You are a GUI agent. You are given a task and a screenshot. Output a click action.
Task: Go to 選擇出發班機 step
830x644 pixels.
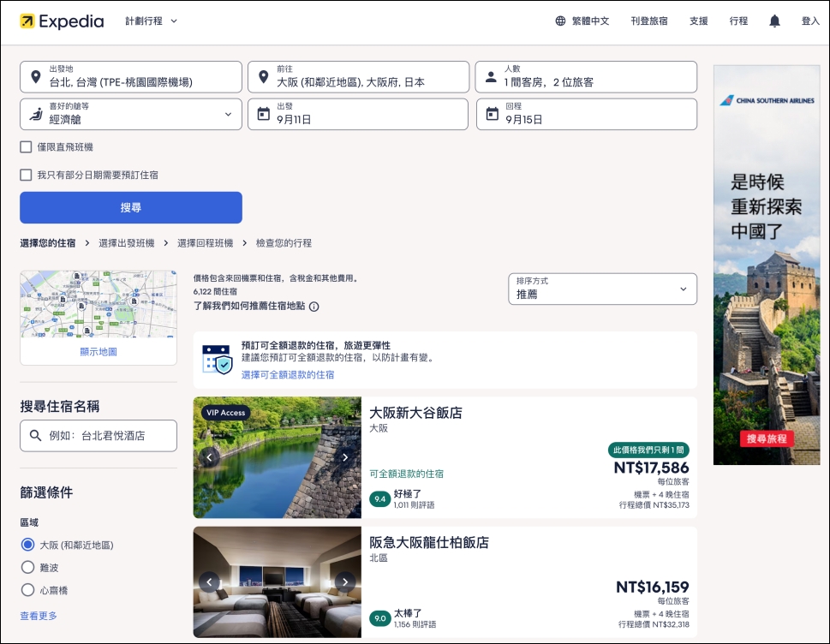click(x=127, y=243)
